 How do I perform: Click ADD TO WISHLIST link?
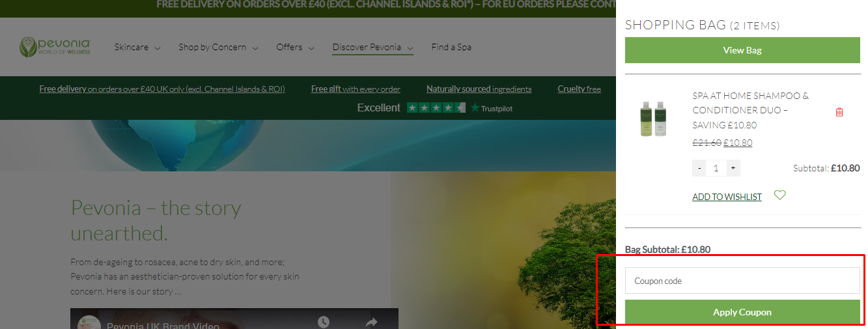pyautogui.click(x=727, y=197)
